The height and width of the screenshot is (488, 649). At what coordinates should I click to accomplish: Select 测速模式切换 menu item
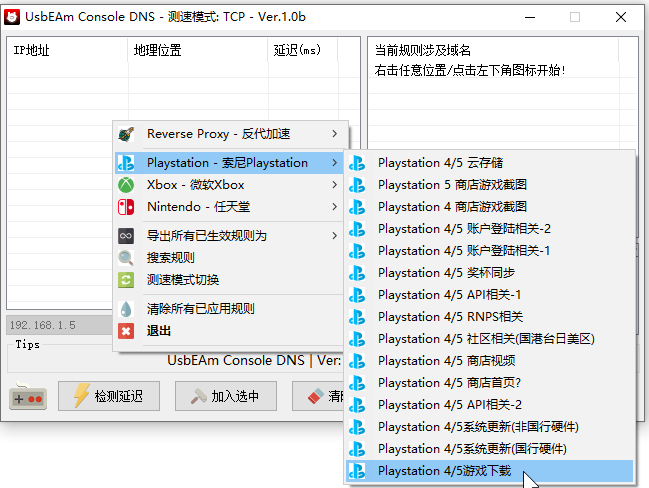[229, 280]
